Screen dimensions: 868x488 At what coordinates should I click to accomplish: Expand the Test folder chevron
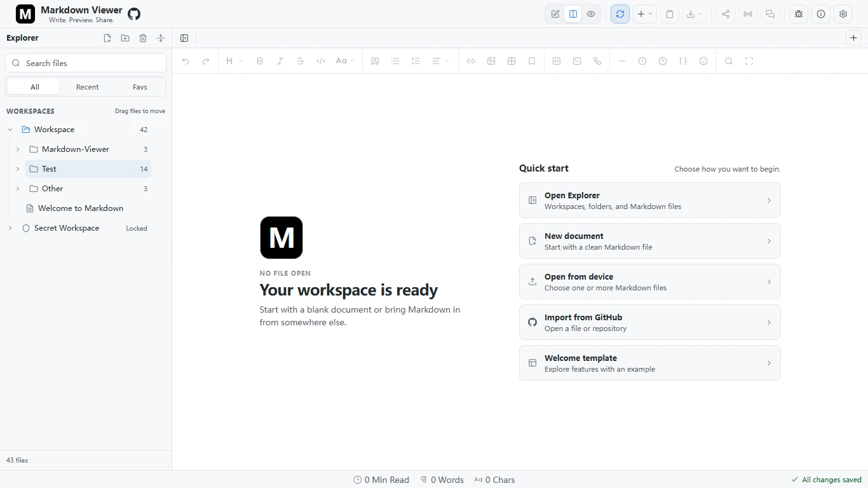tap(18, 169)
